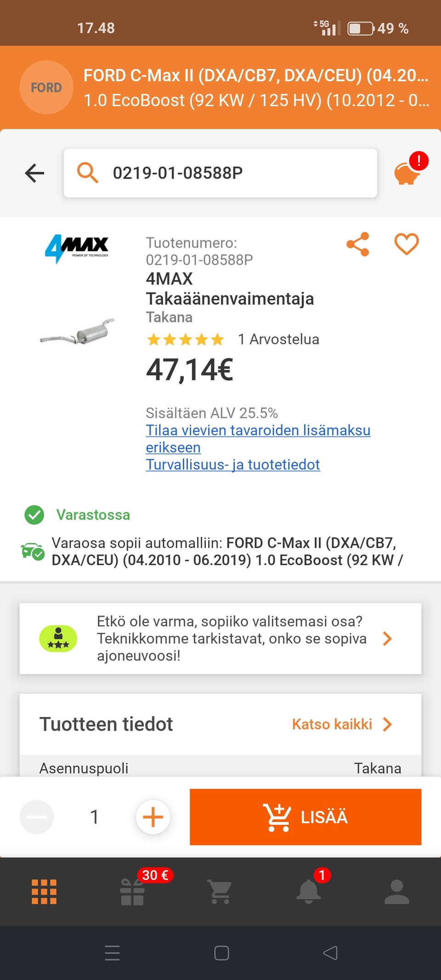Open notifications bell icon
The image size is (441, 980).
coord(309,892)
